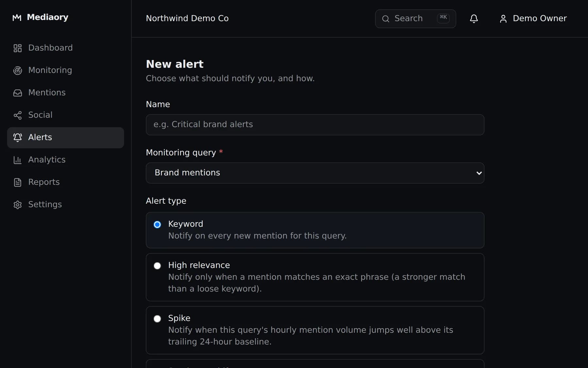Open Mentions from sidebar
This screenshot has width=588, height=368.
[65, 93]
